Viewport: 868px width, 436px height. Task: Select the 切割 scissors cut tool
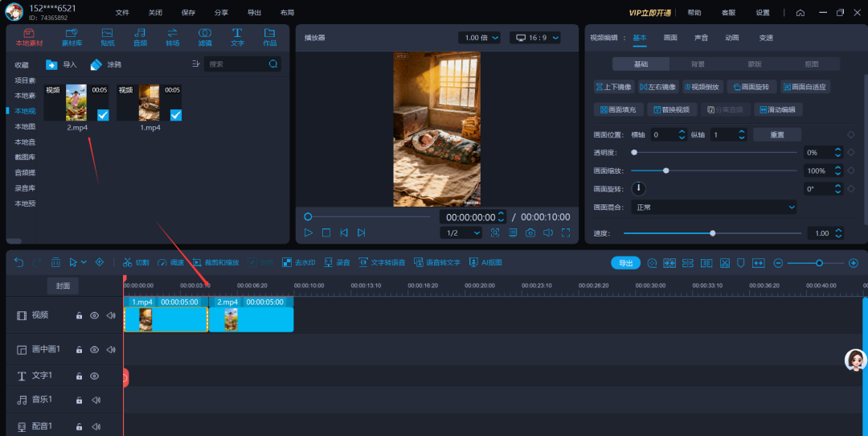pyautogui.click(x=136, y=262)
